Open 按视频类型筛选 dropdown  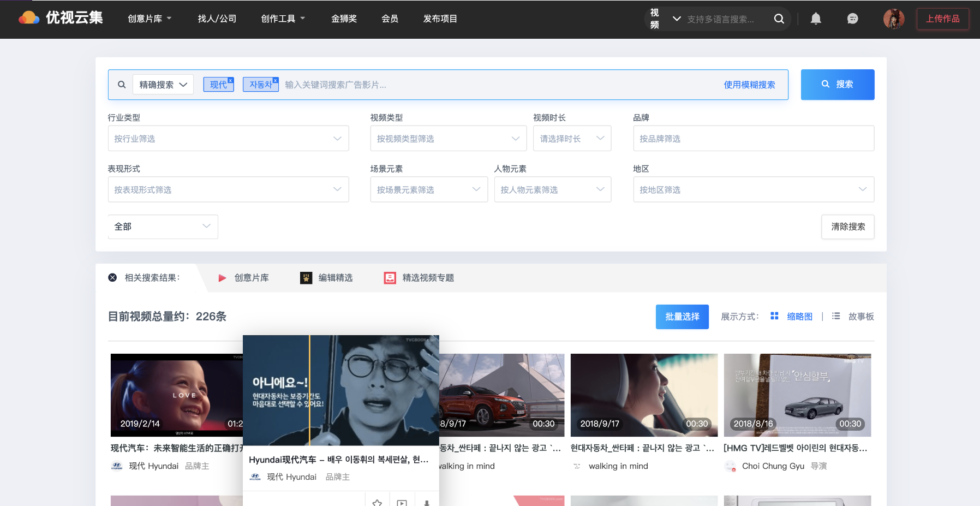click(x=448, y=139)
